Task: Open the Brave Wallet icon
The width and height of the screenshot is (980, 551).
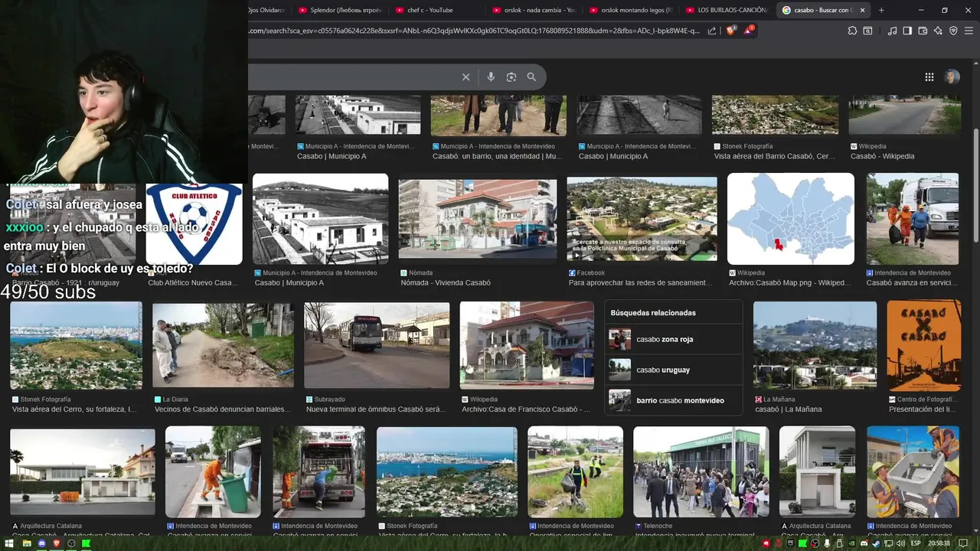Action: coord(923,31)
